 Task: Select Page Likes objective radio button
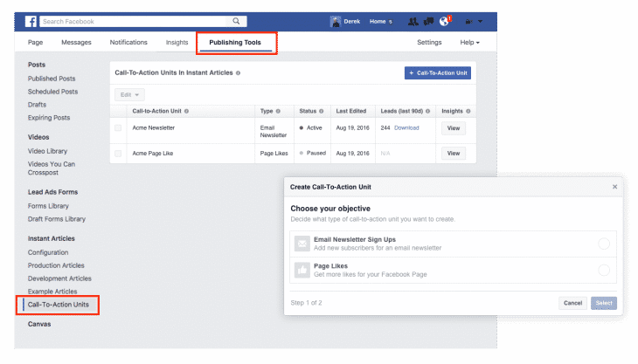(x=604, y=270)
